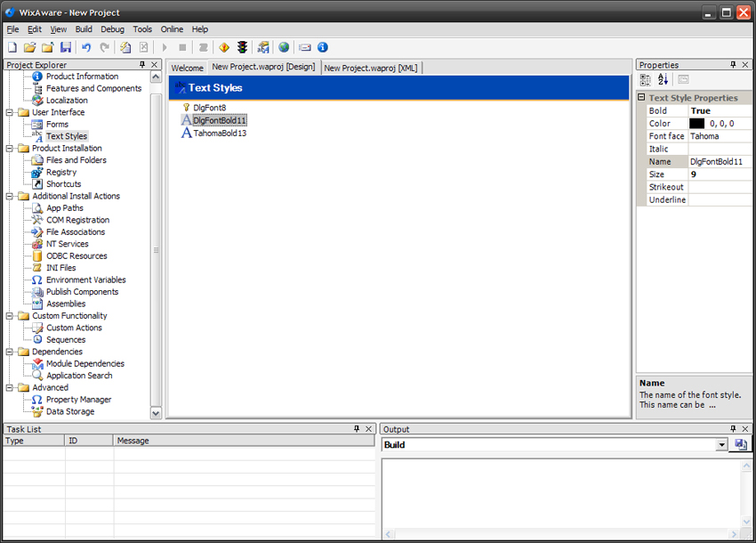The image size is (756, 543).
Task: Click the play arrow toolbar icon
Action: point(165,47)
